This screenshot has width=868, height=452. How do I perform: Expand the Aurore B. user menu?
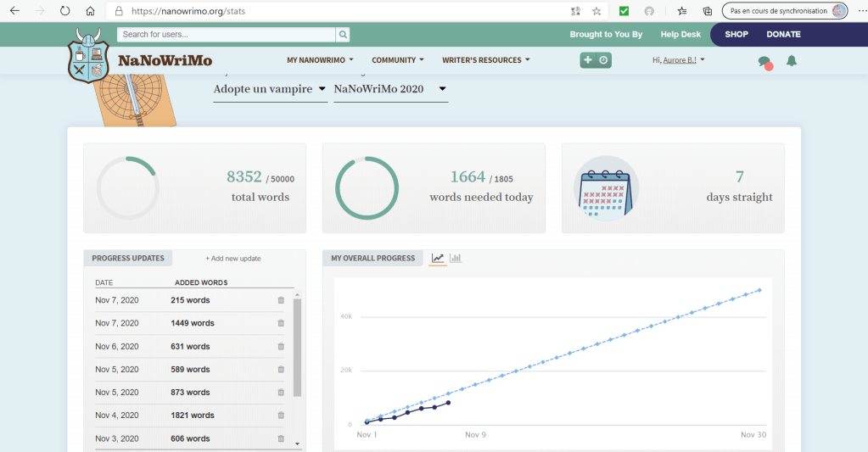coord(679,60)
